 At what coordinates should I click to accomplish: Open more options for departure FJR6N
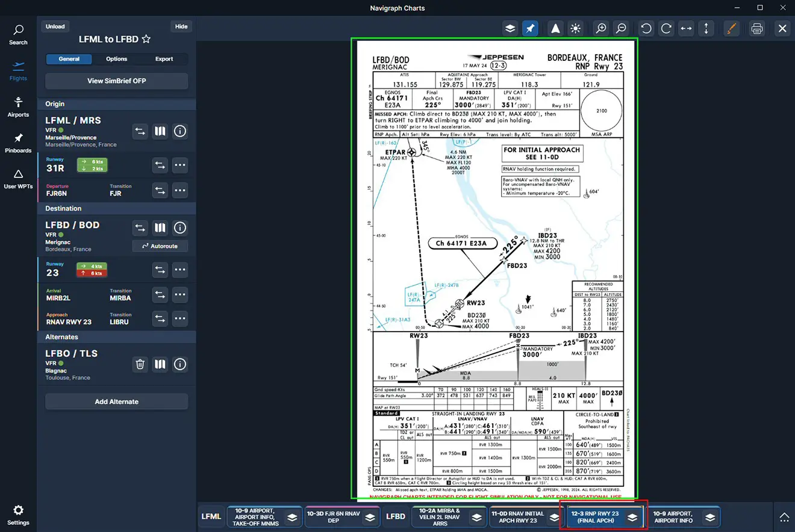[179, 191]
